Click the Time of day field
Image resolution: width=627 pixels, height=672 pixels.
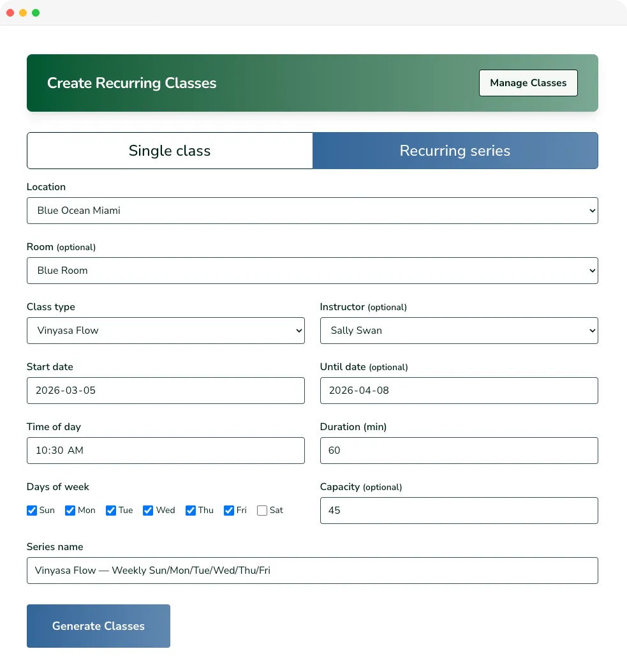pyautogui.click(x=165, y=450)
